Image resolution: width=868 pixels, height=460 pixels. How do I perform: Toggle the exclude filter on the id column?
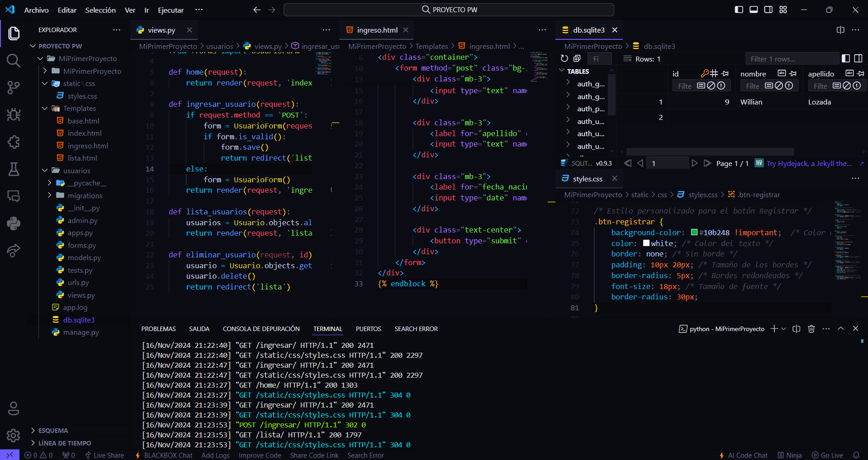[711, 85]
